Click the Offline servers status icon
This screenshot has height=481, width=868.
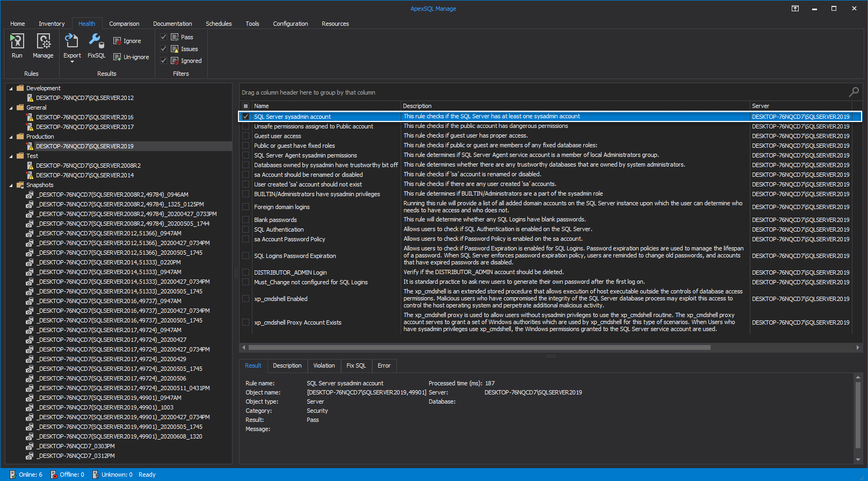pos(53,475)
